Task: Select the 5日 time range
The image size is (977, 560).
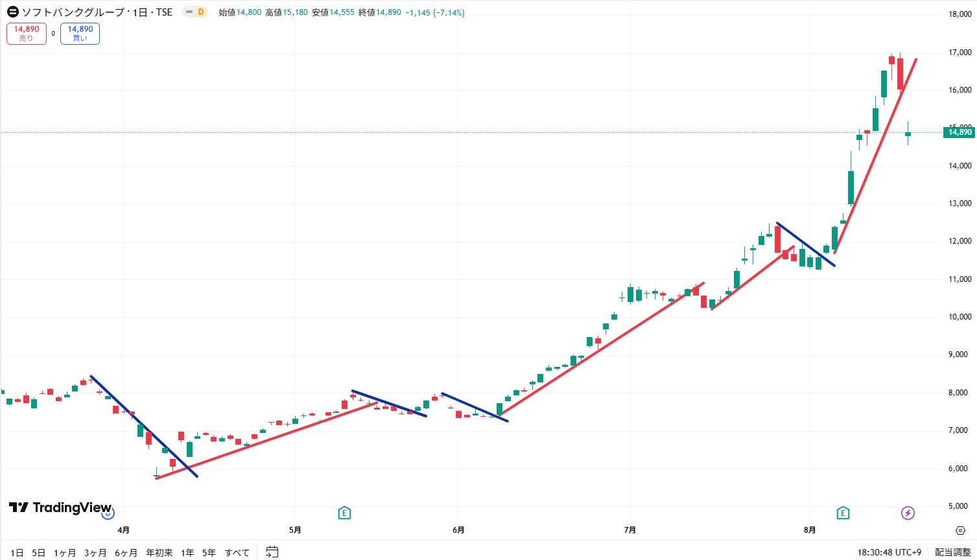Action: pyautogui.click(x=39, y=553)
